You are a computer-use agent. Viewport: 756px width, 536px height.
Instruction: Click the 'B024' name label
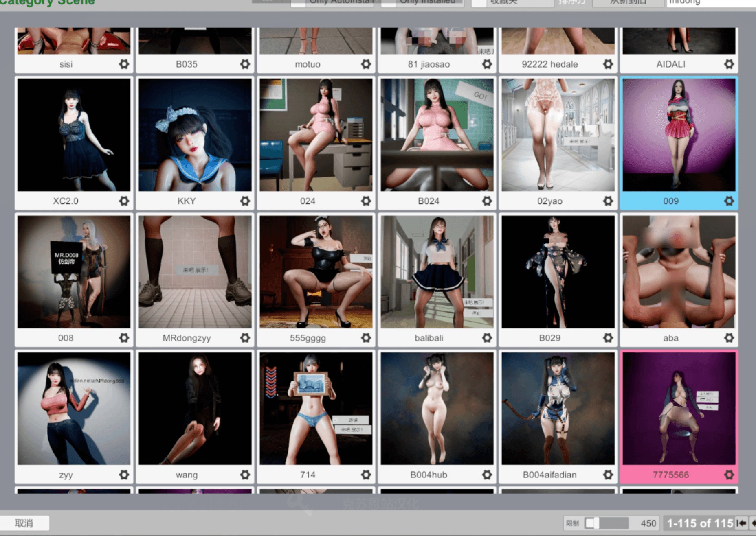(x=429, y=201)
